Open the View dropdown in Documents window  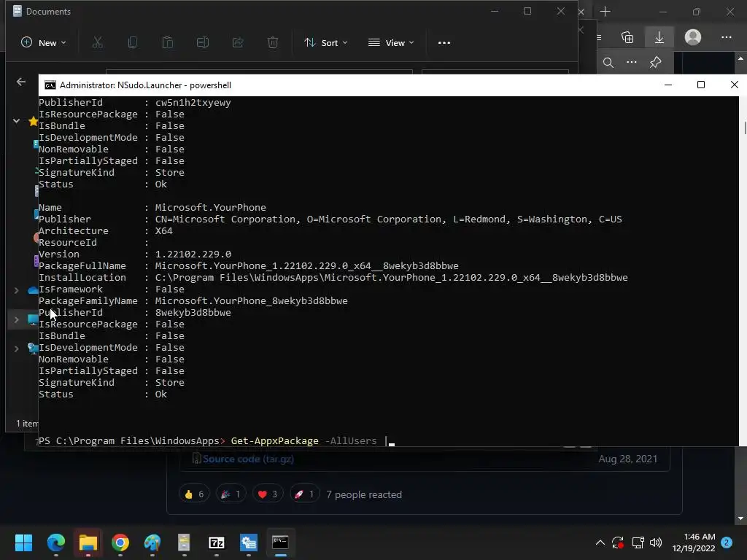tap(391, 42)
